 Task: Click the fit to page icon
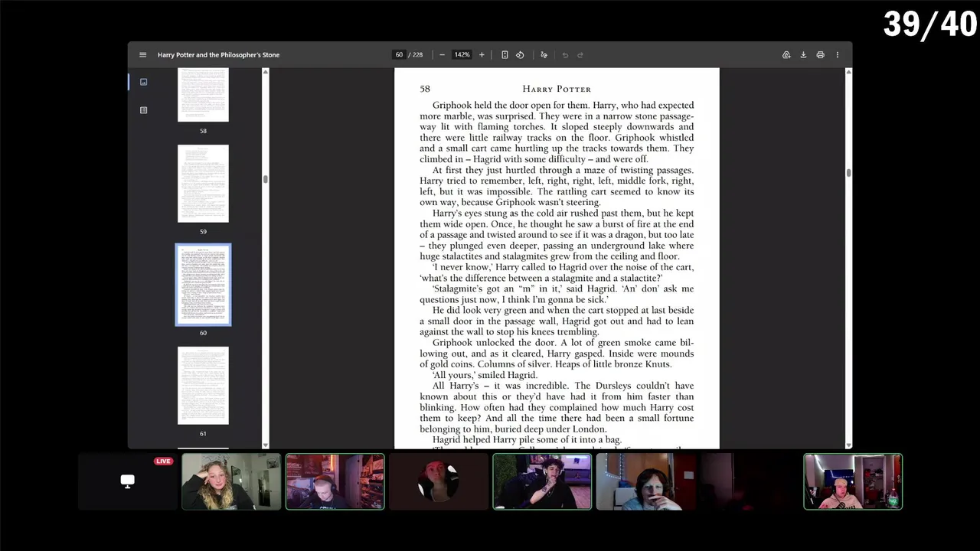[505, 55]
